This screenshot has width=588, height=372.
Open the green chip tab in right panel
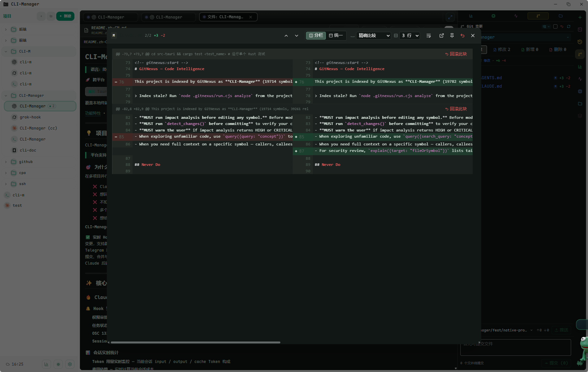493,16
